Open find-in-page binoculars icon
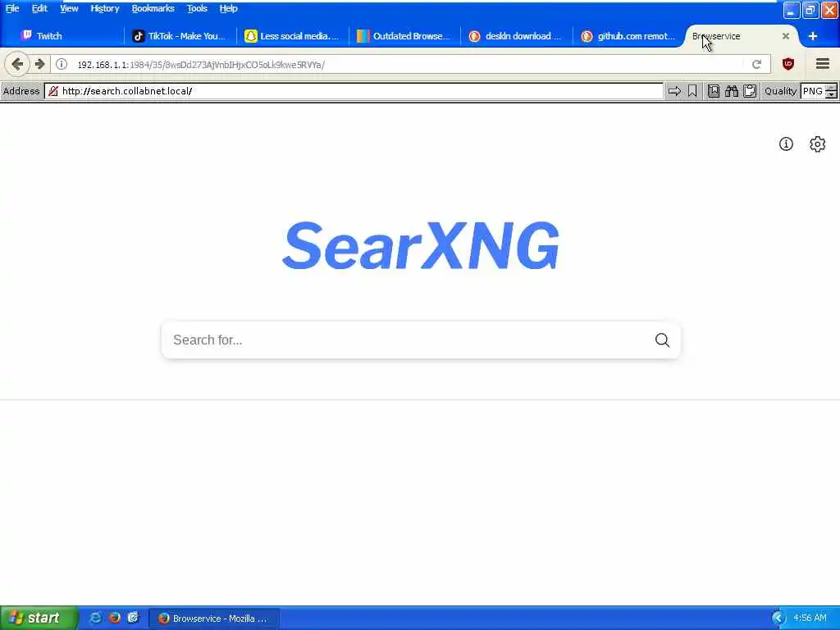This screenshot has width=840, height=630. 731,91
